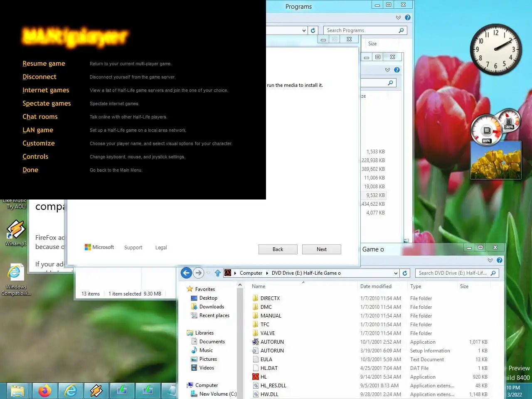Click Back in the installer dialog
532x399 pixels.
tap(278, 249)
